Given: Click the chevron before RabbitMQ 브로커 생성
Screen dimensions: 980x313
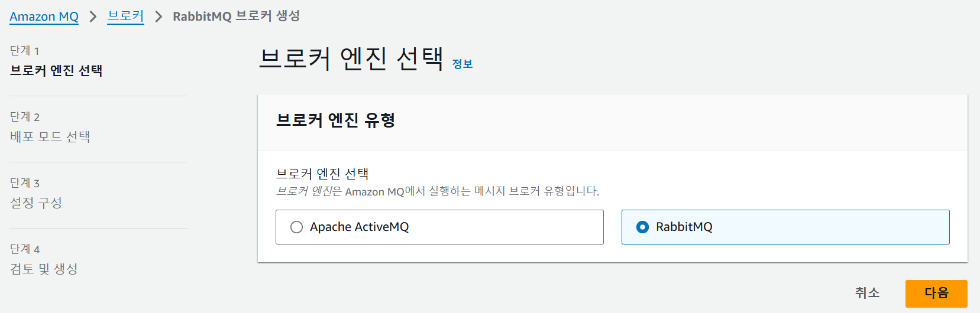Looking at the screenshot, I should pyautogui.click(x=158, y=17).
